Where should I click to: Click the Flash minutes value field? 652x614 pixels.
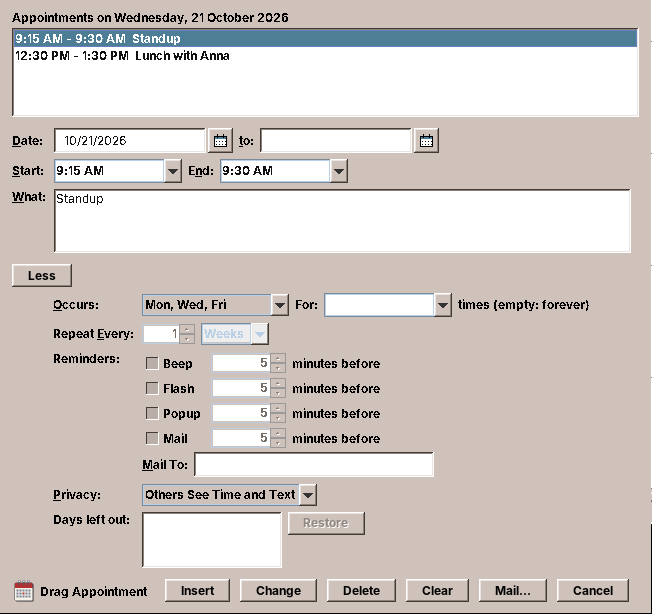pyautogui.click(x=241, y=388)
